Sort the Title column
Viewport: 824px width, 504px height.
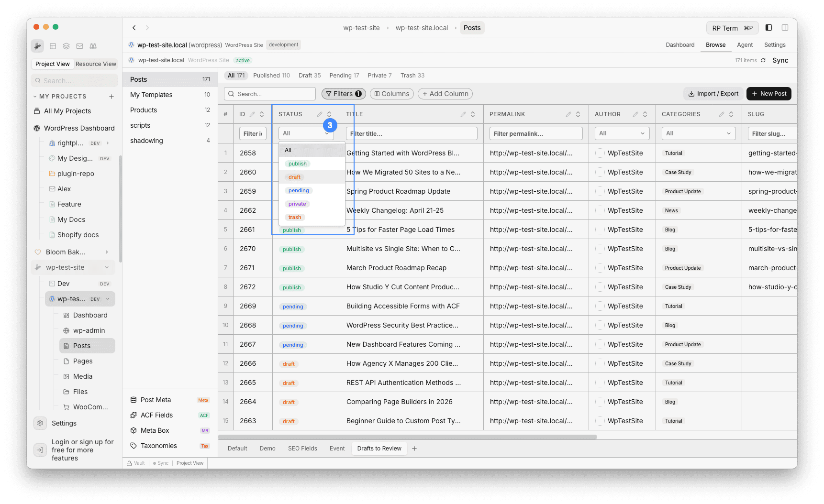(473, 114)
